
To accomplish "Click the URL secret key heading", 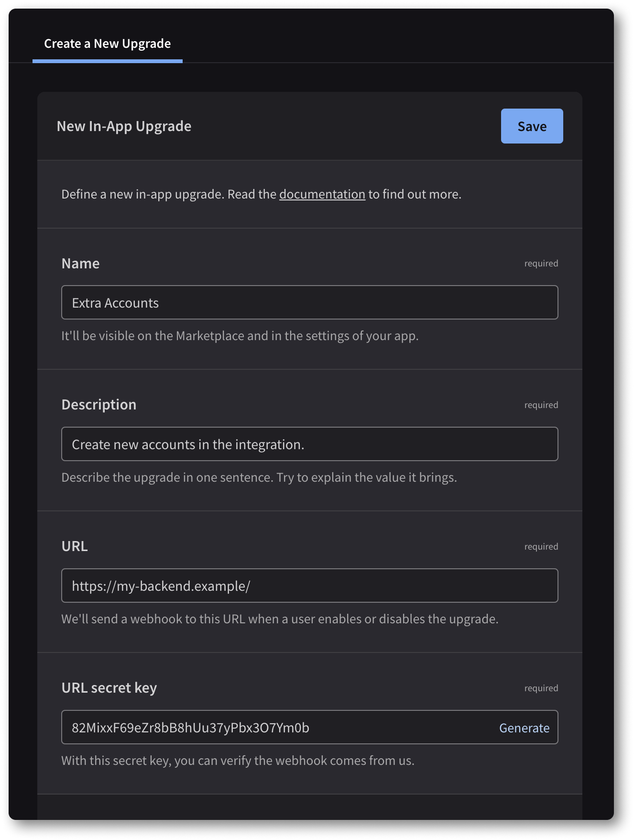I will click(109, 687).
